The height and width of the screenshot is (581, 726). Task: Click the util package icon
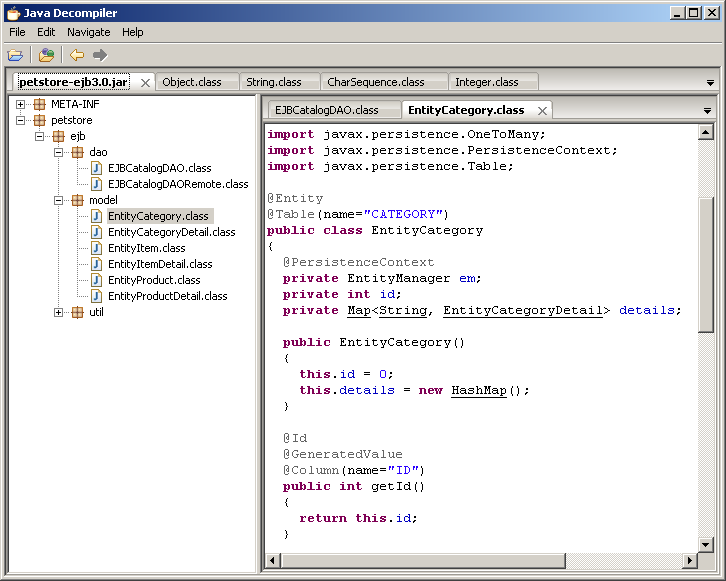77,312
